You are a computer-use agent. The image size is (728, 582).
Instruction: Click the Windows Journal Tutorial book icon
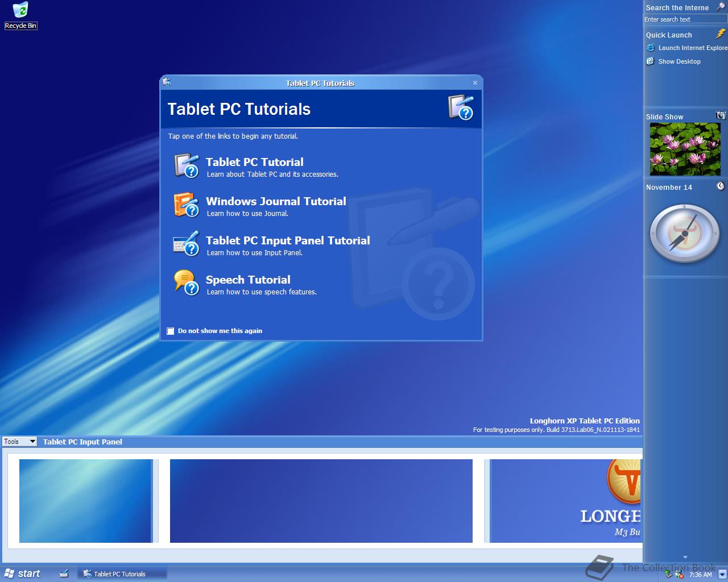[186, 205]
